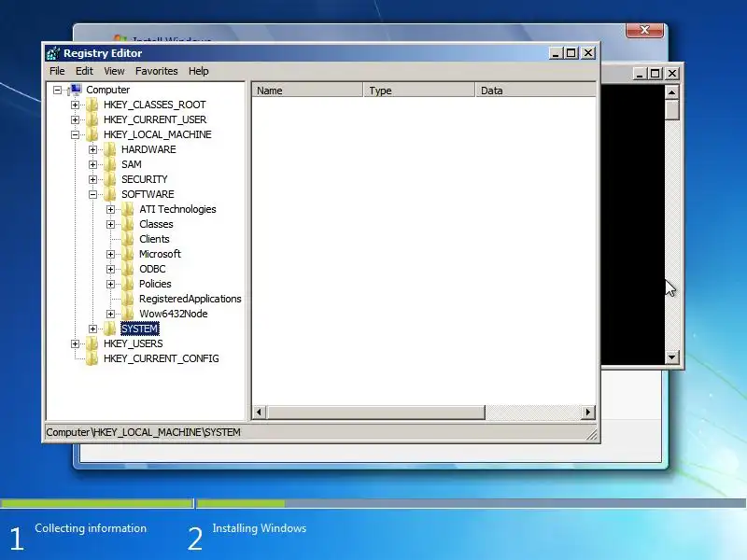747x560 pixels.
Task: Expand the SAM key
Action: [92, 164]
